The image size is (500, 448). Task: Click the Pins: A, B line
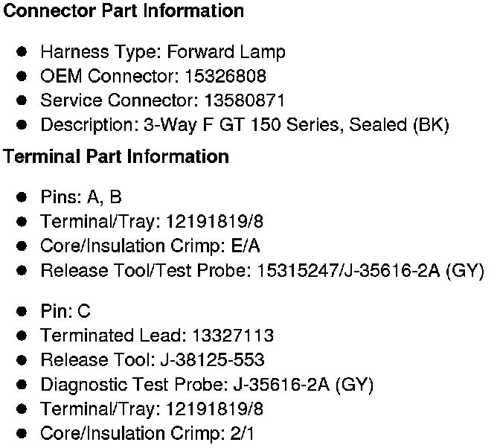80,197
